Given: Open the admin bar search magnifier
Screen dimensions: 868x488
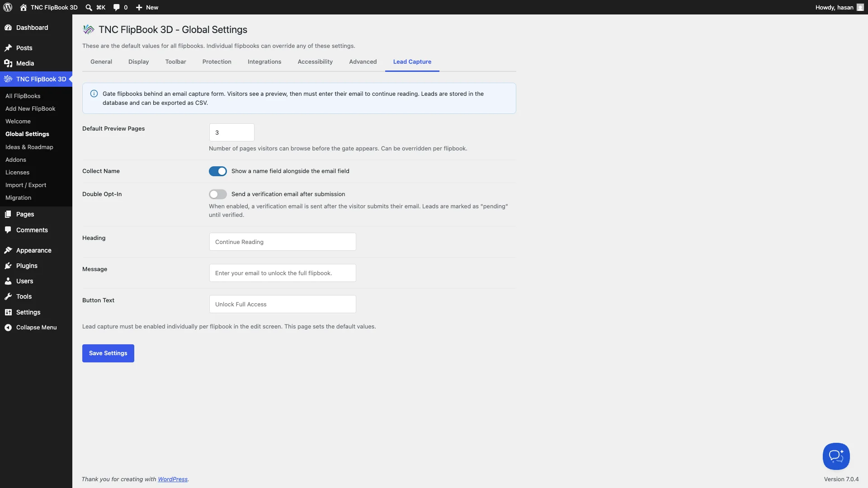Looking at the screenshot, I should click(x=89, y=7).
